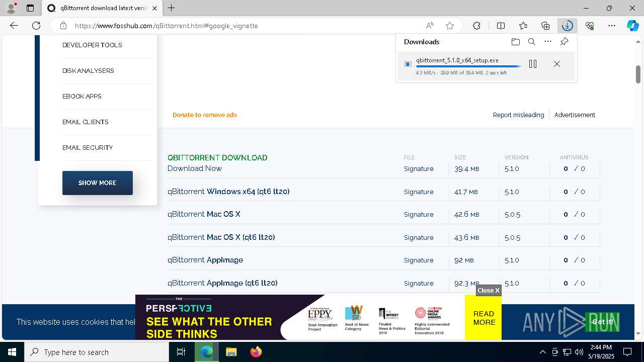Close the qBittorrent browser tab
Screen dimensions: 644x362
coord(155,8)
